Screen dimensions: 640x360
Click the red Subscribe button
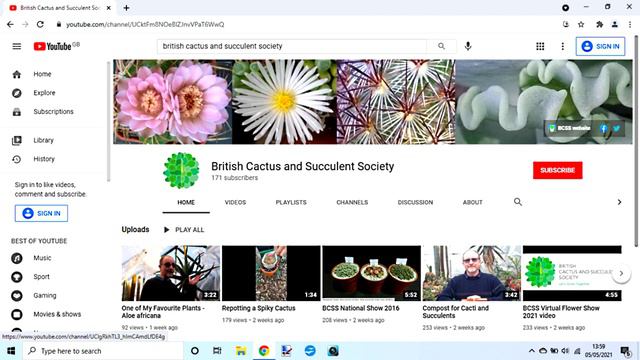558,170
